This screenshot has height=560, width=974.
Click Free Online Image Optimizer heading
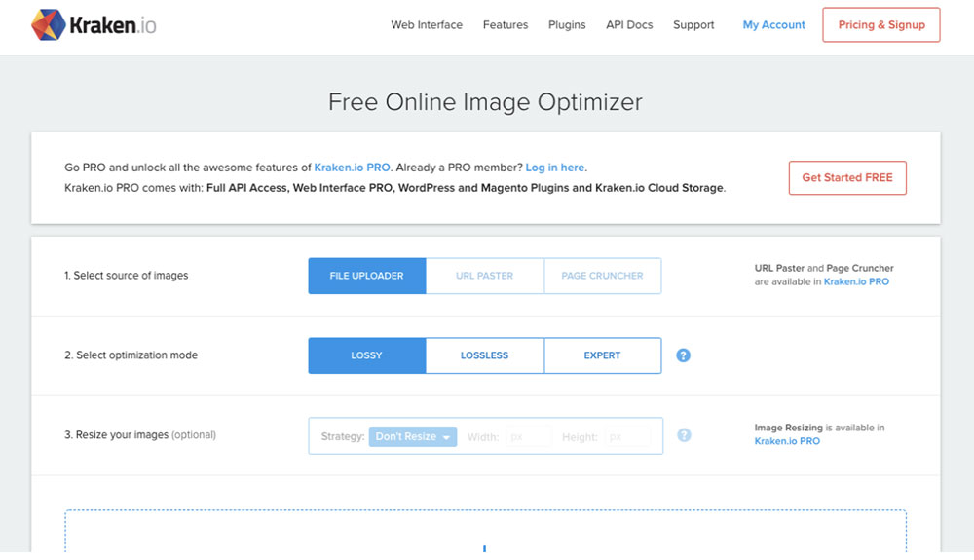coord(485,102)
